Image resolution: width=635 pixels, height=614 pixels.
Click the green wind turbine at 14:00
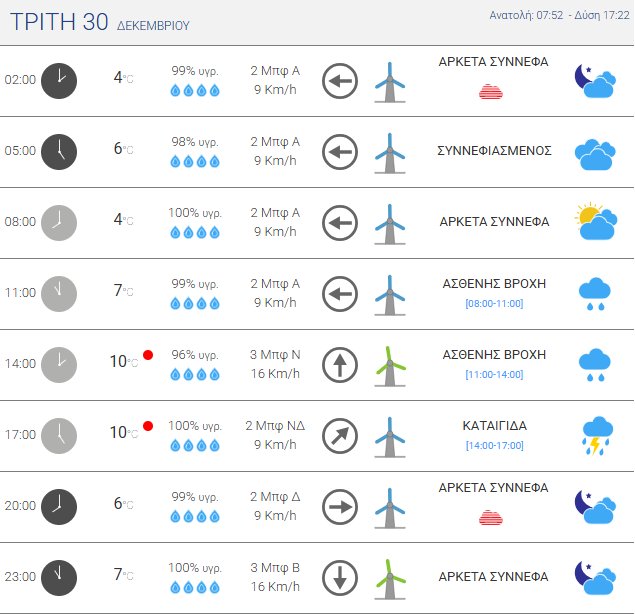click(390, 365)
